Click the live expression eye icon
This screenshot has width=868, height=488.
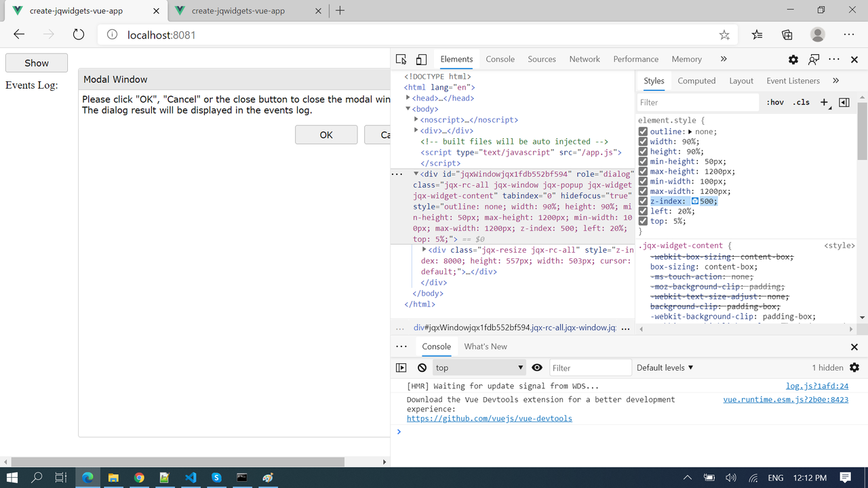(537, 367)
